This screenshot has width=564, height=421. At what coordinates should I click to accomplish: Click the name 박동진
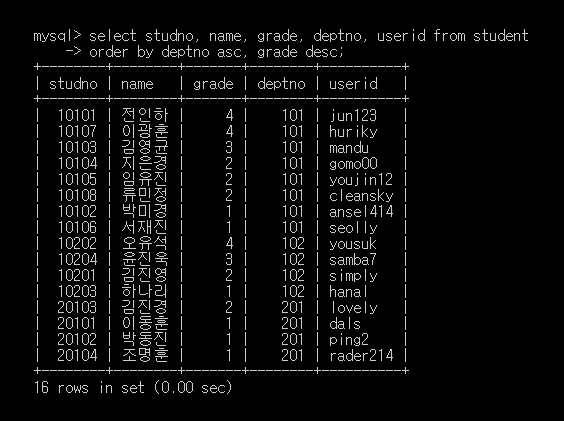click(145, 339)
